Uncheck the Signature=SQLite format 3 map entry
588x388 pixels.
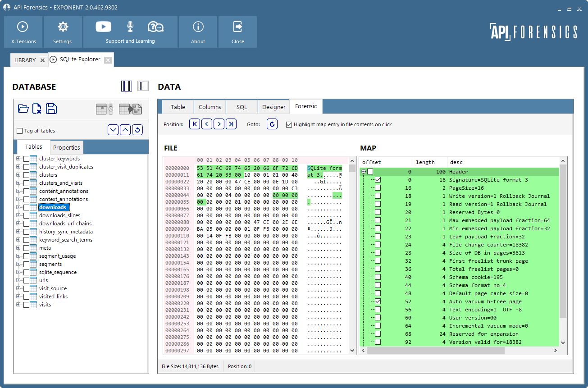pyautogui.click(x=378, y=180)
